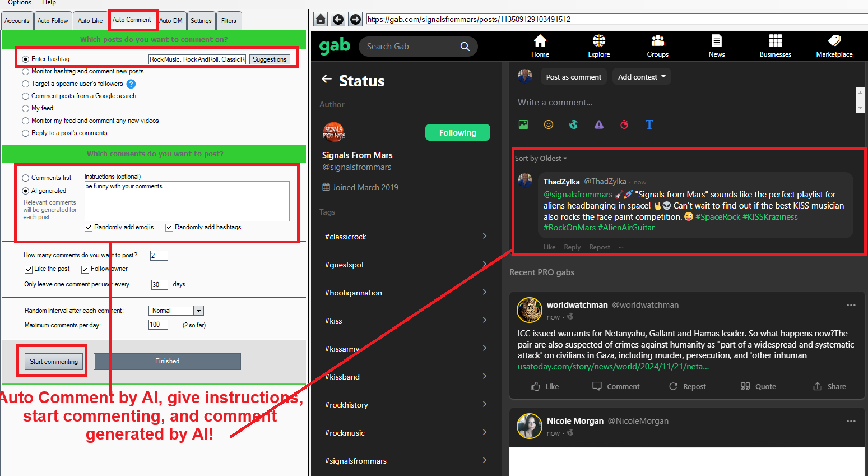Select Monitor hashtag and comment new posts

pos(25,71)
